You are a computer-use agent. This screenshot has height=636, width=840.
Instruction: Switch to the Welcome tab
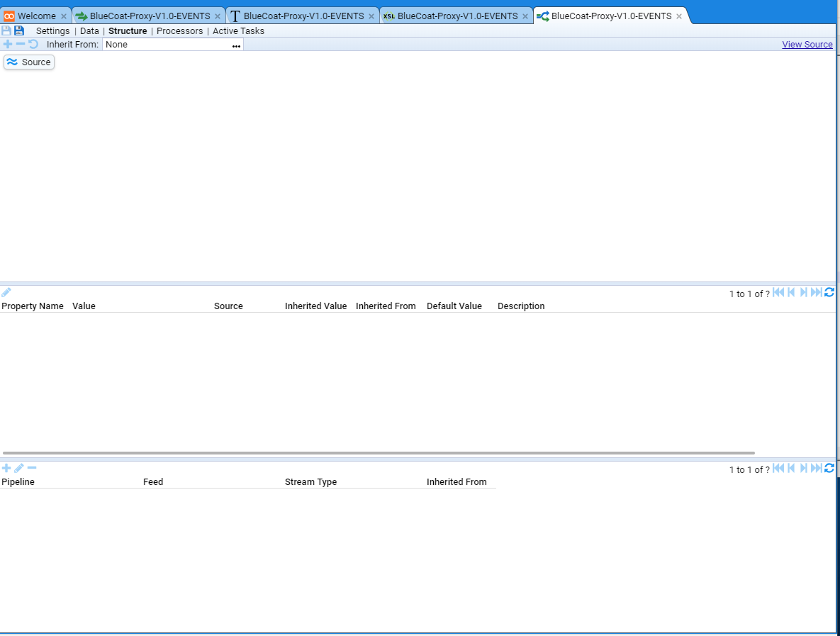tap(36, 16)
